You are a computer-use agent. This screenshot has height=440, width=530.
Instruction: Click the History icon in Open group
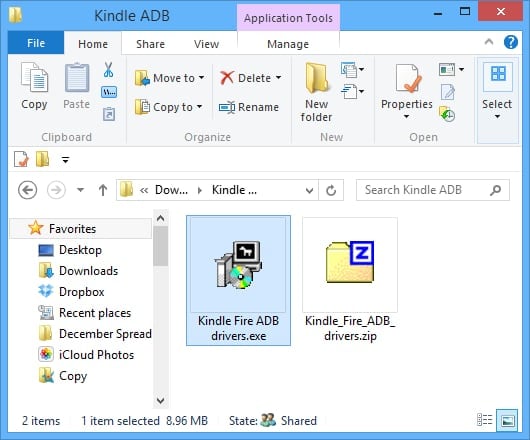[x=447, y=114]
